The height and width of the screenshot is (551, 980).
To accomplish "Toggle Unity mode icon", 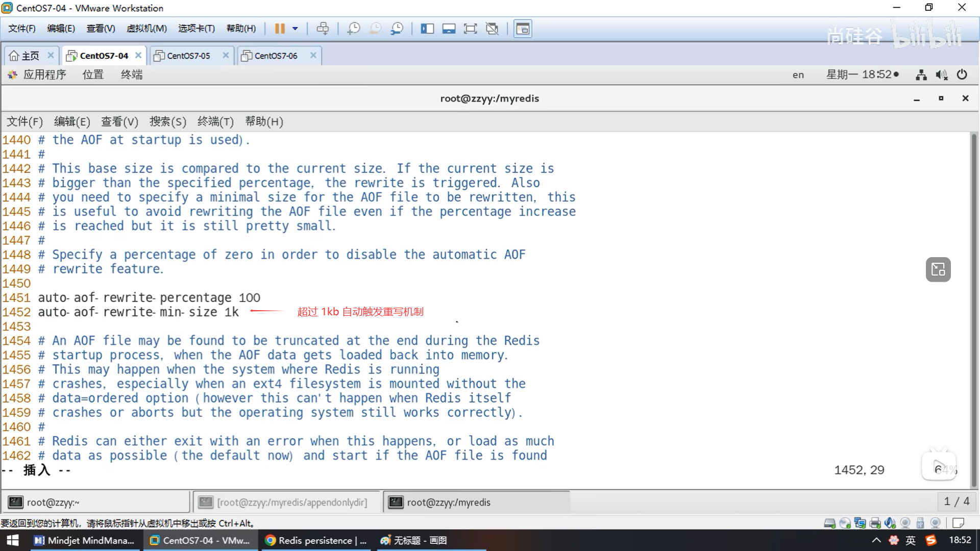I will point(492,29).
